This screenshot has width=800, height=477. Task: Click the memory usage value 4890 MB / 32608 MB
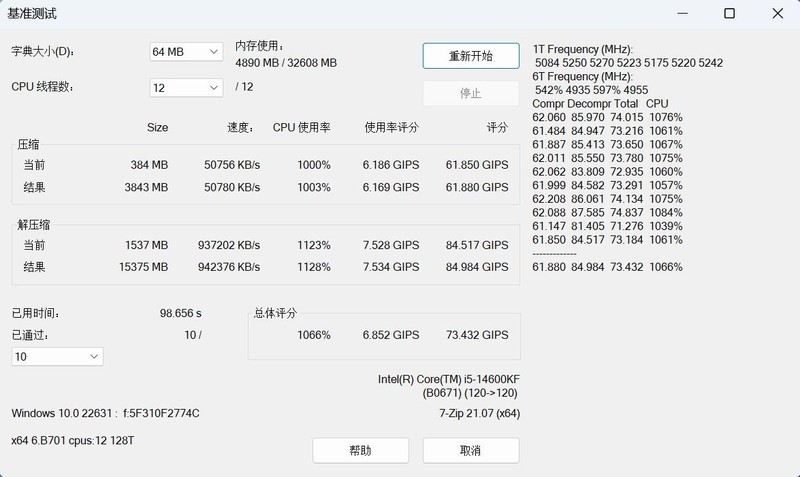pyautogui.click(x=286, y=63)
